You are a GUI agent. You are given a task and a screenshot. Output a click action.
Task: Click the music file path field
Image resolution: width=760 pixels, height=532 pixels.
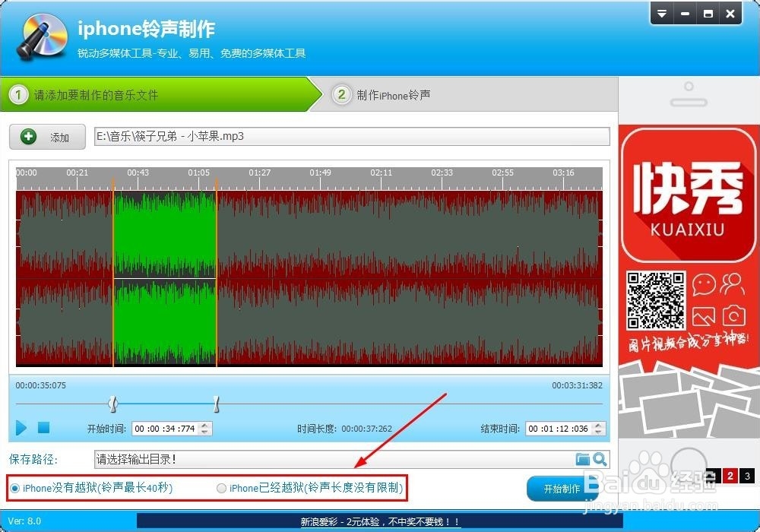point(352,136)
